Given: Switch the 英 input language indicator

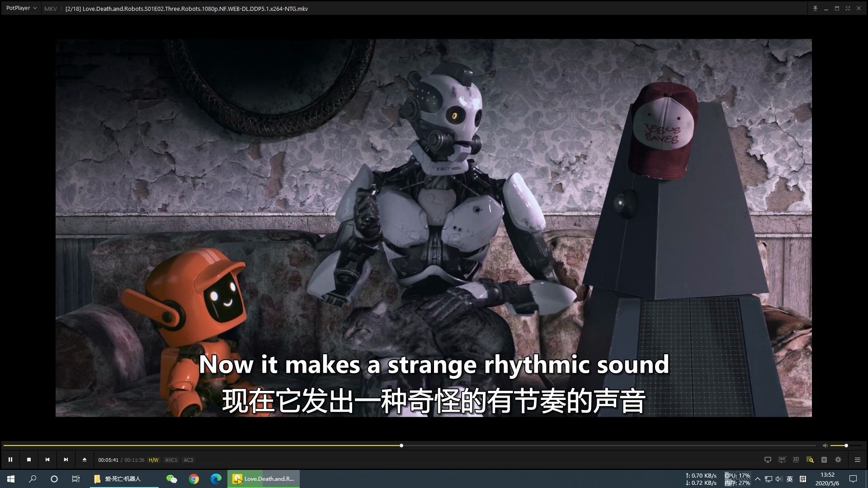Looking at the screenshot, I should (x=790, y=479).
